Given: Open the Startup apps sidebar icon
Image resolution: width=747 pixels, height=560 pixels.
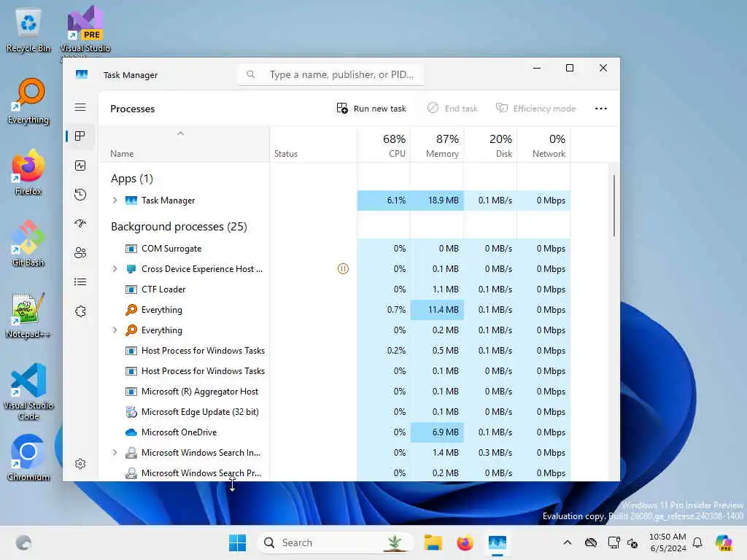Looking at the screenshot, I should [80, 223].
